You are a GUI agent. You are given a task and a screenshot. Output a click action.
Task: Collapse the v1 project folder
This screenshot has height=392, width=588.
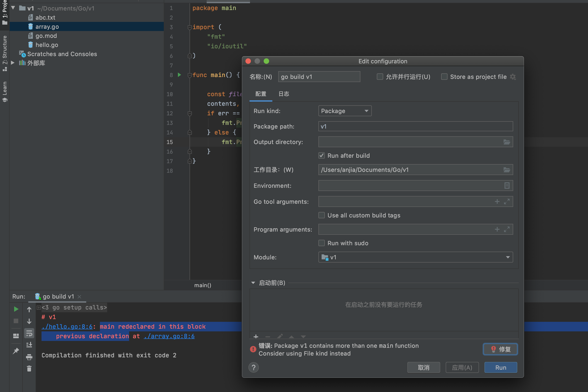point(13,8)
